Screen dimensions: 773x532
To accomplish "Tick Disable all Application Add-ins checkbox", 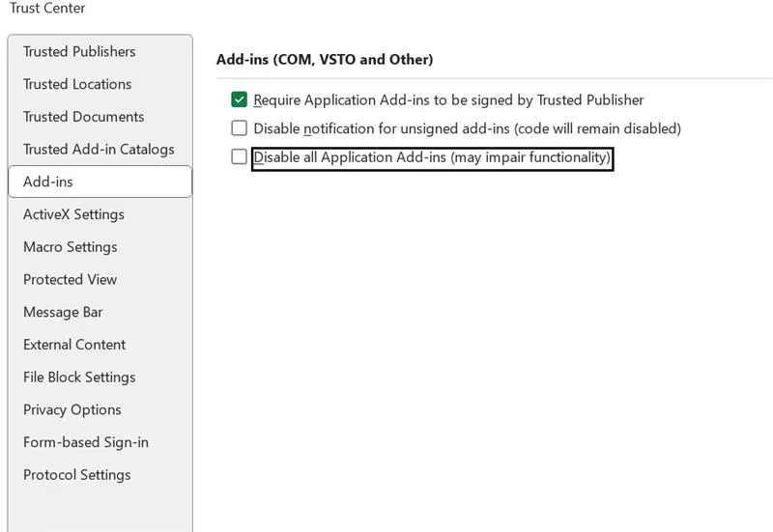I will 239,157.
